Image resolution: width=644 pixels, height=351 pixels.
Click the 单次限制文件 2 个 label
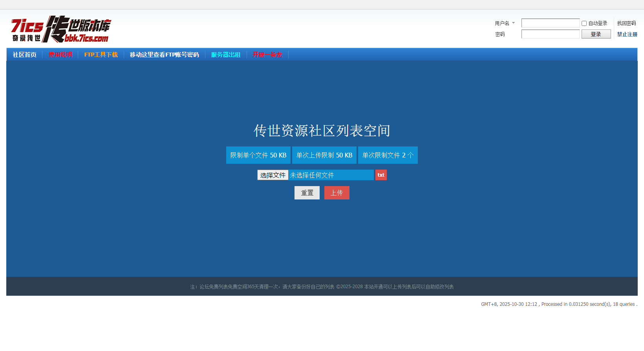click(388, 155)
